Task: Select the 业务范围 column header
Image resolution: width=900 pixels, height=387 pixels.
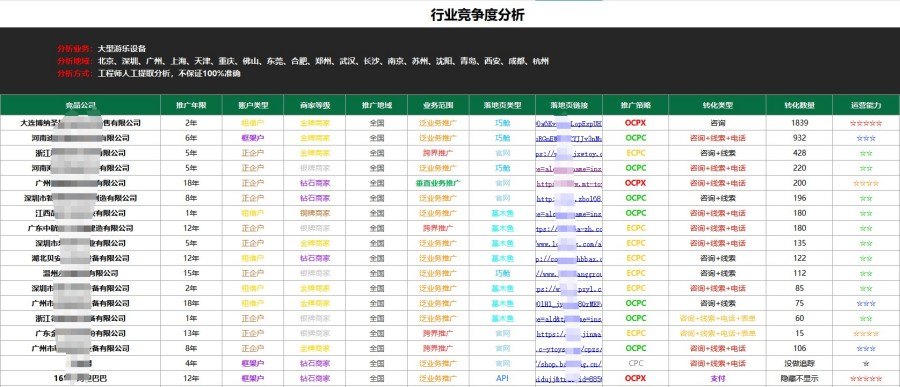Action: 439,106
